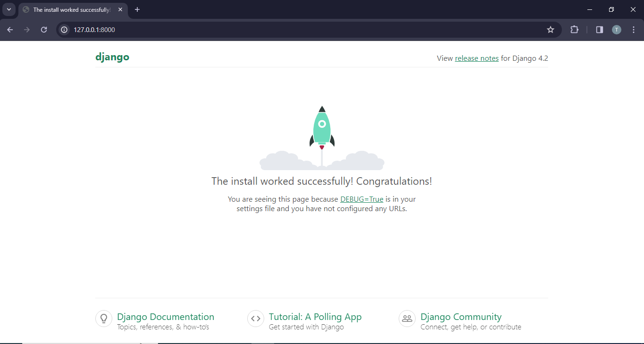644x344 pixels.
Task: Click 'Connect, get help, or contribute' text
Action: coord(471,327)
